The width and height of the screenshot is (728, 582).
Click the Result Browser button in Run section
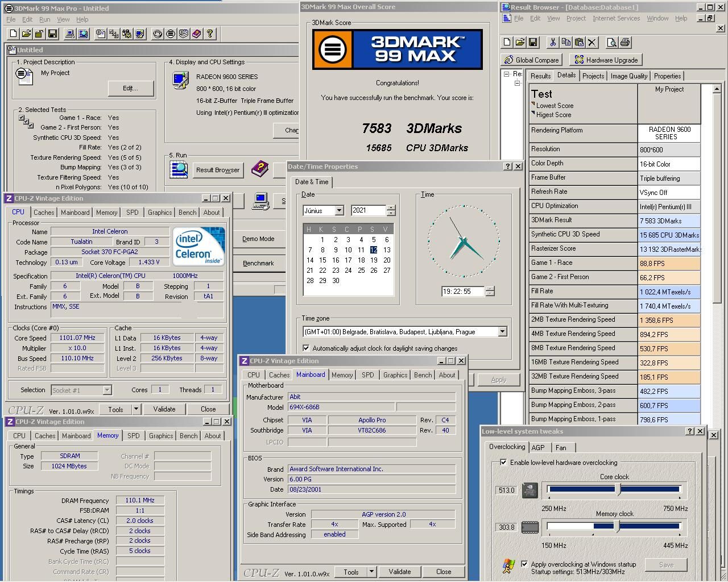[218, 169]
